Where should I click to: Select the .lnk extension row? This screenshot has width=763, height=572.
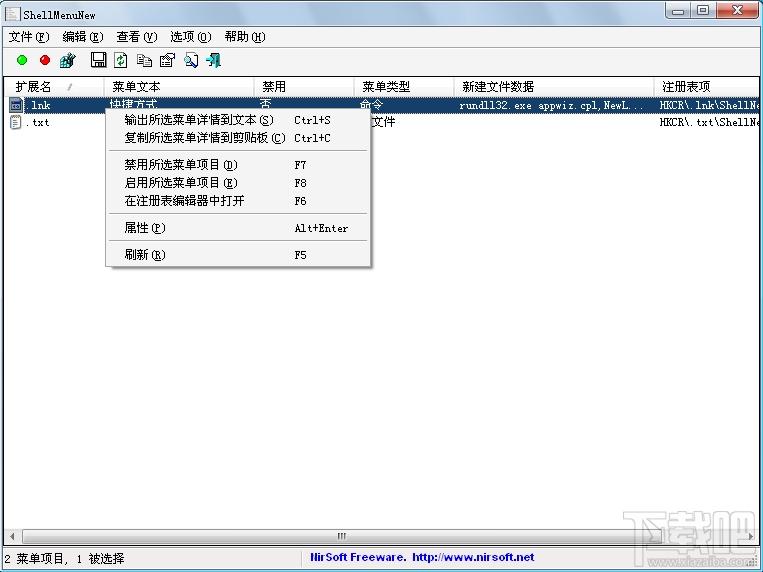[x=382, y=105]
